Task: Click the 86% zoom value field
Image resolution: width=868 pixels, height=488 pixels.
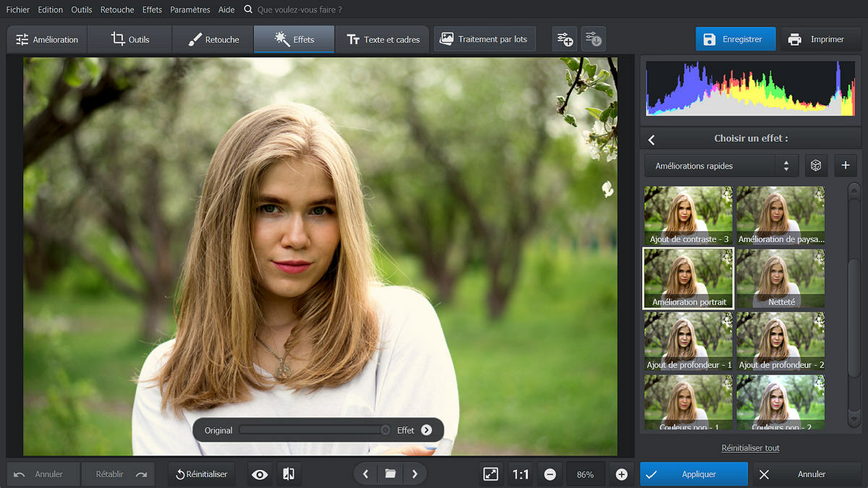Action: pyautogui.click(x=585, y=474)
